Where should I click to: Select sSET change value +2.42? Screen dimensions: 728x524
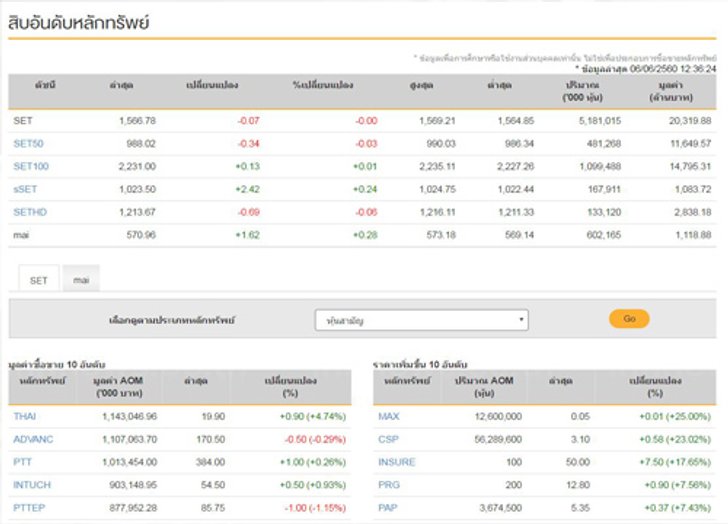[247, 189]
